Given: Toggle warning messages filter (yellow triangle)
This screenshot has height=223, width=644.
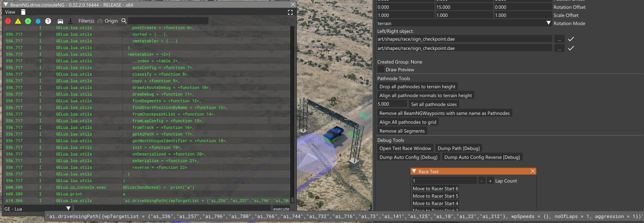Looking at the screenshot, I should coord(18,21).
